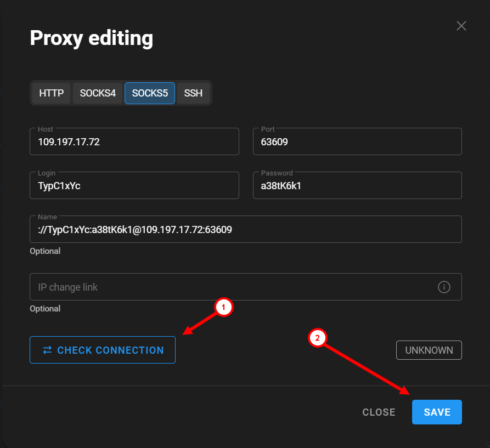
Task: Select SSH as the proxy type
Action: coord(193,93)
